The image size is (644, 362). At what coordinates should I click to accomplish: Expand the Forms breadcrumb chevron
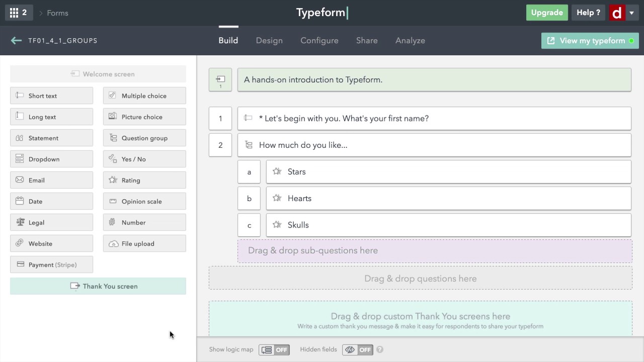pos(42,13)
